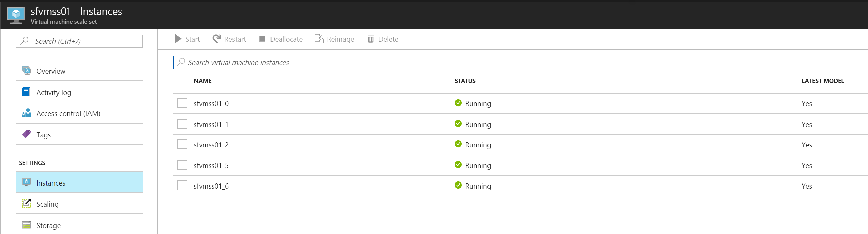Select the checkbox for sfvmss01_0
Image resolution: width=868 pixels, height=234 pixels.
pos(182,103)
